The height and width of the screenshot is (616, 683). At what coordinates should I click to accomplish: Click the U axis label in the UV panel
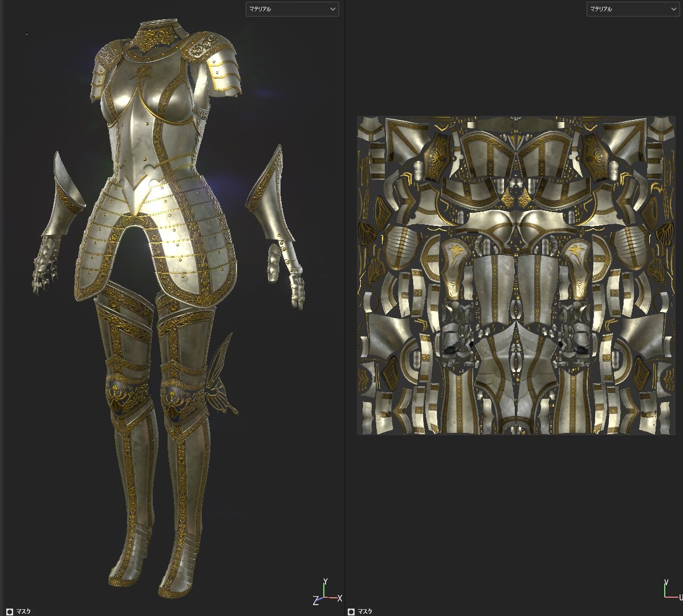[680, 597]
